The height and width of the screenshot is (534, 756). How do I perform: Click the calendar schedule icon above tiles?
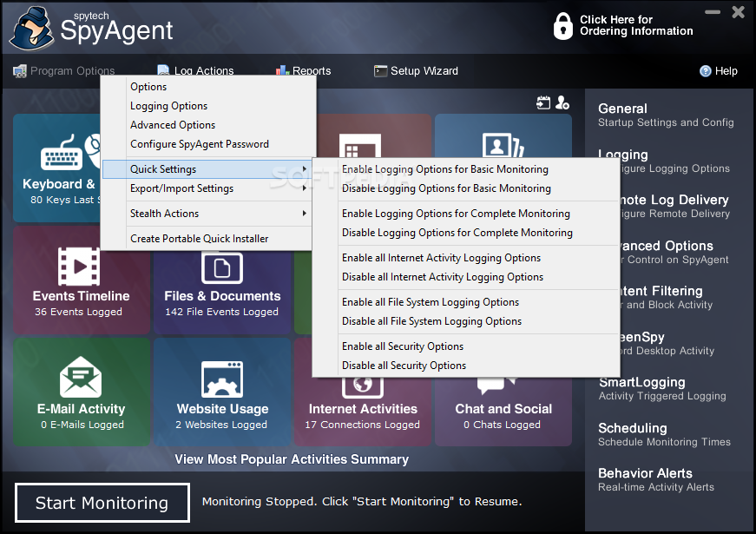click(x=543, y=102)
